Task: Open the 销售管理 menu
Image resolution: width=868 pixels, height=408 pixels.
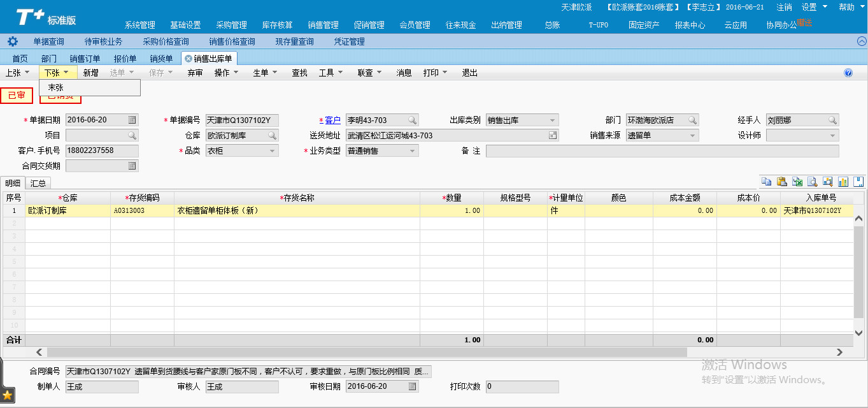Action: 324,25
